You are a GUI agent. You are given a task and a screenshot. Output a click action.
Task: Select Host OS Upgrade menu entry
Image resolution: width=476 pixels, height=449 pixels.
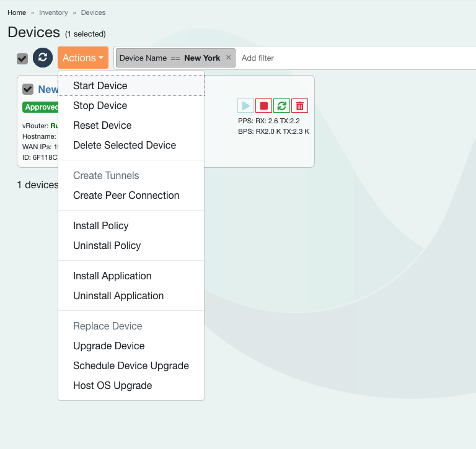pos(112,385)
